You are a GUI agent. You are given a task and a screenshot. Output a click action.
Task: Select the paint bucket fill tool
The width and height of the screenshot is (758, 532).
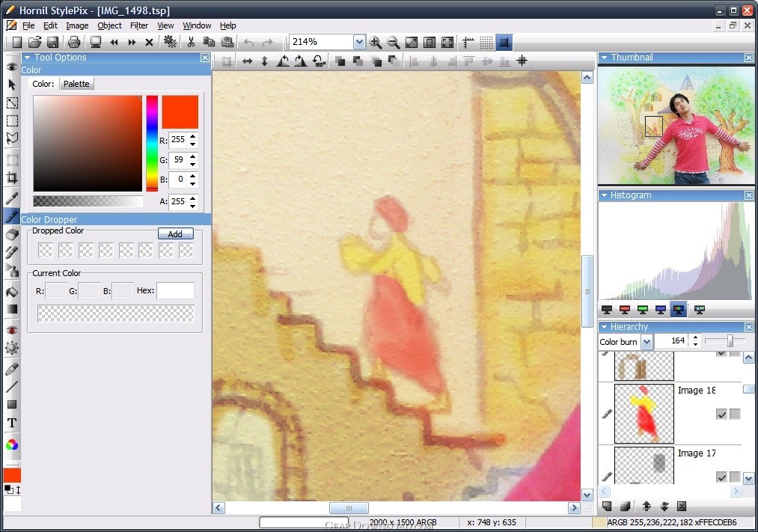click(x=12, y=291)
